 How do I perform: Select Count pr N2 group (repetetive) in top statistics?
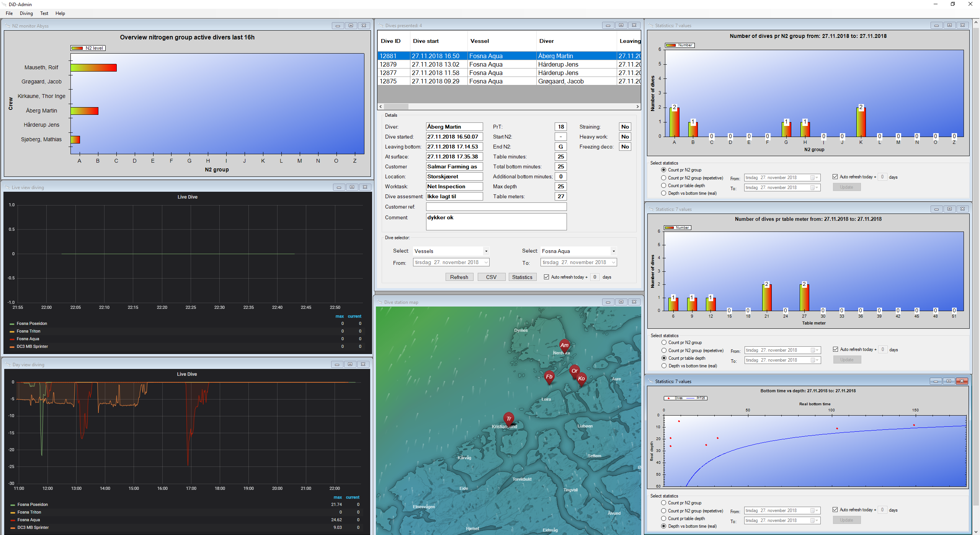(664, 178)
